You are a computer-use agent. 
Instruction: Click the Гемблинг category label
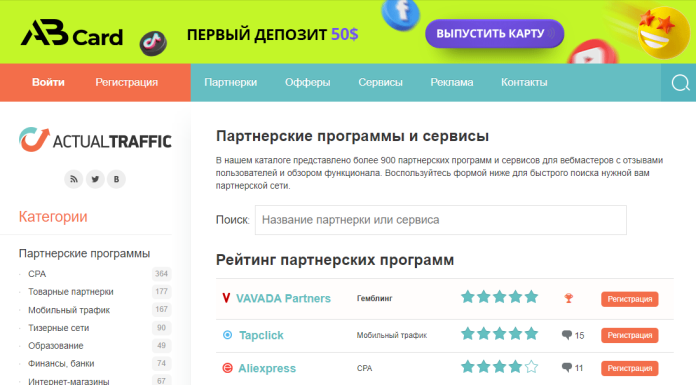(375, 298)
